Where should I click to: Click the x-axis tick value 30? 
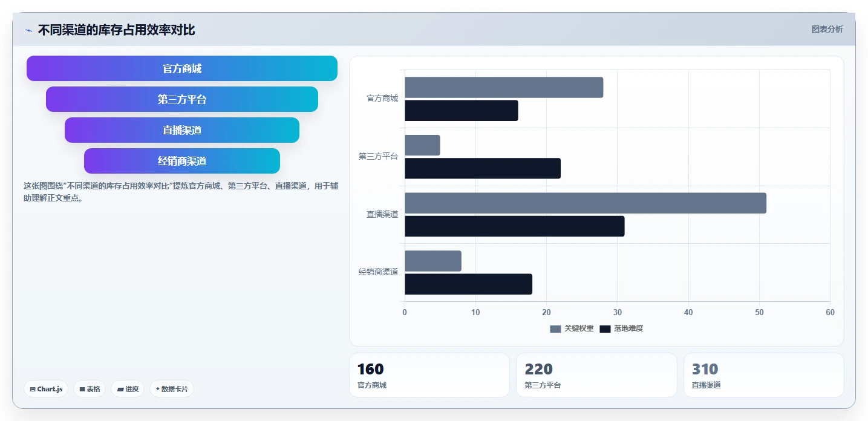point(618,313)
